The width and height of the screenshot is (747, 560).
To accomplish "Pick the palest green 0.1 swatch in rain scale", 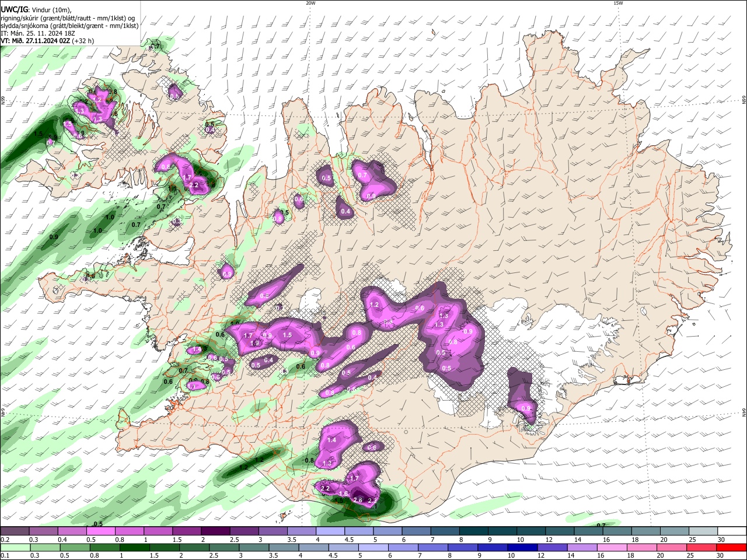I will (15, 547).
